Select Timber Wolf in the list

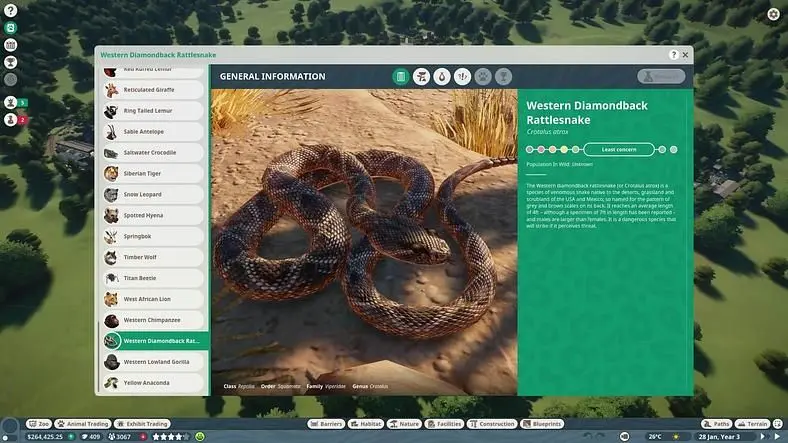click(153, 257)
